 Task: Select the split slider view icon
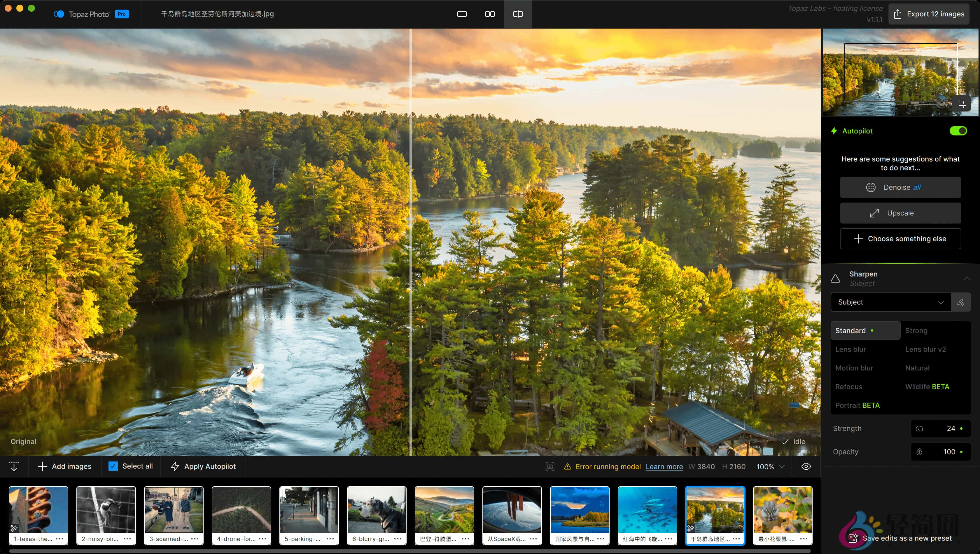518,14
